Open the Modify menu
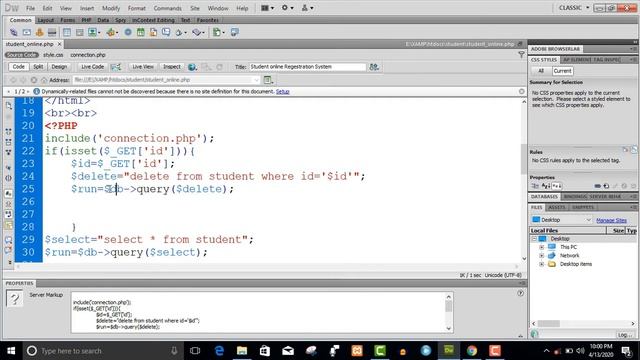Screen dimensions: 640x360 coord(111,8)
